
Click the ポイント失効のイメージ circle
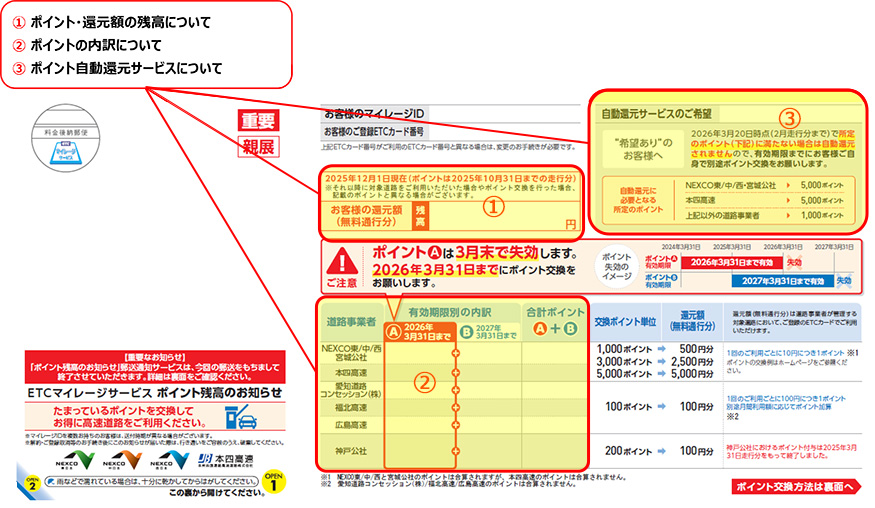pyautogui.click(x=617, y=267)
